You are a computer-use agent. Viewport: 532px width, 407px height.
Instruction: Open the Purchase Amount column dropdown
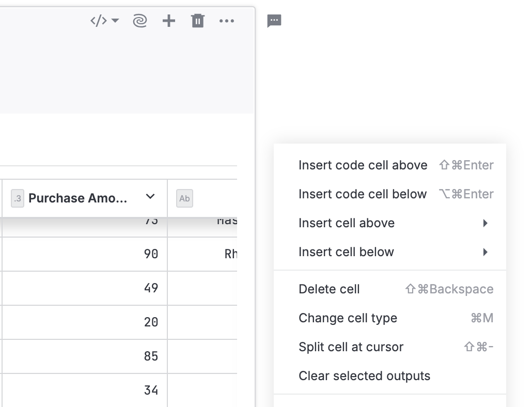150,197
